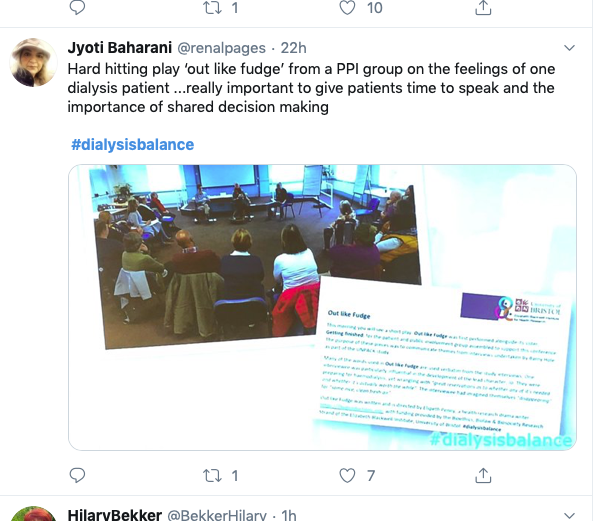
Task: Open the 22h tweet timestamp
Action: (293, 48)
